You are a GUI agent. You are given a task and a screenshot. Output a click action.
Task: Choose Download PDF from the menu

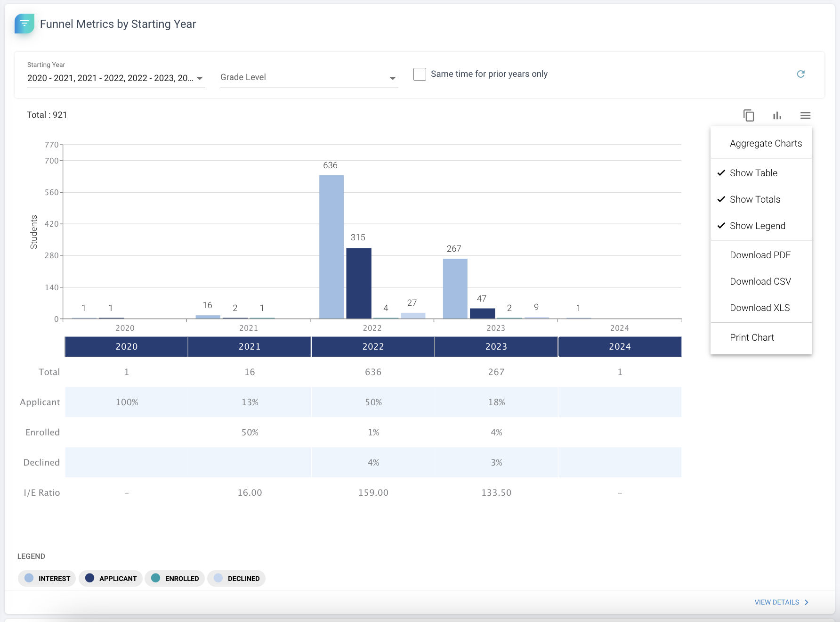point(761,255)
